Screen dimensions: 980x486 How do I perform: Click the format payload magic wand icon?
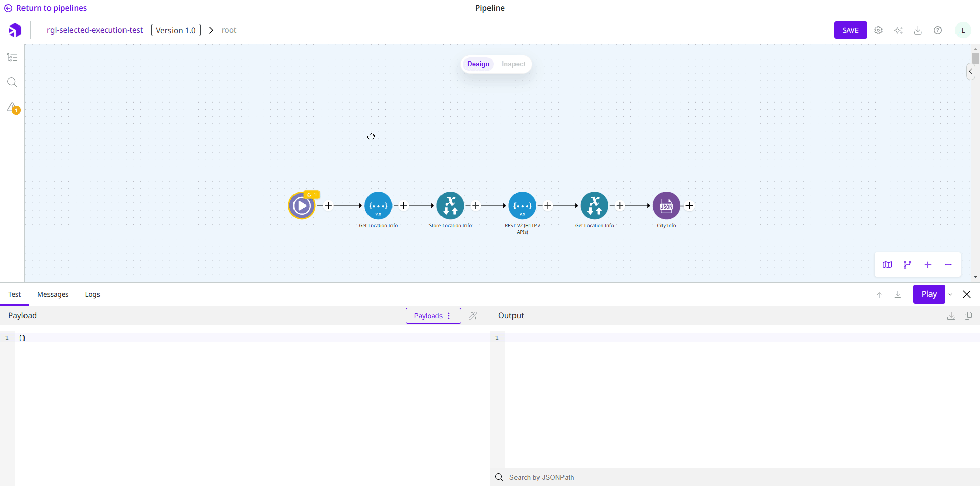473,316
